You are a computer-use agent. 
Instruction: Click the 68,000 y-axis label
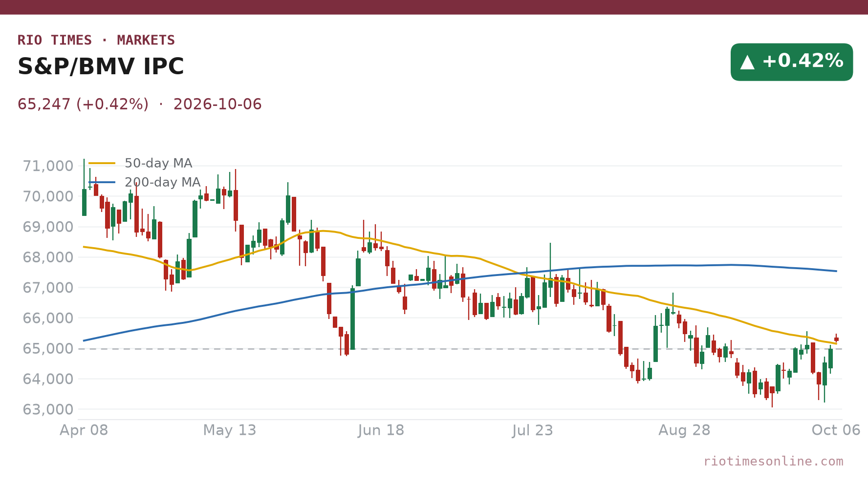[x=48, y=257]
